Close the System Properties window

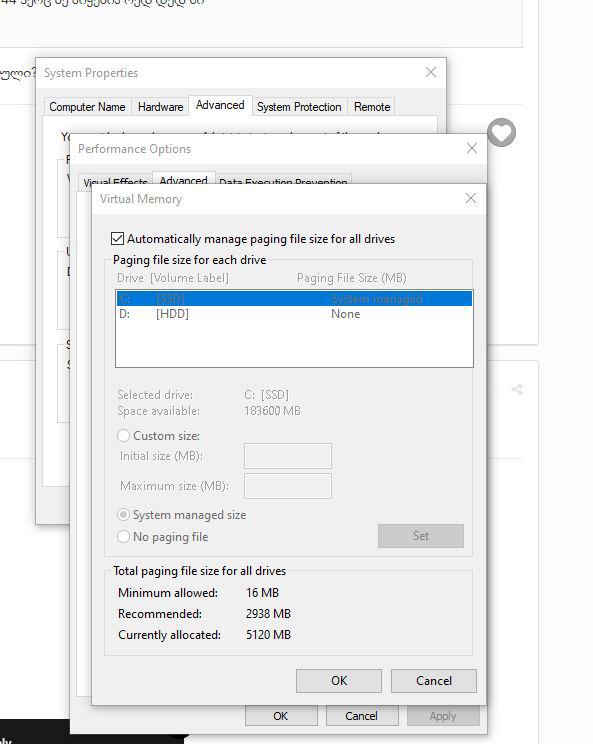(x=431, y=72)
